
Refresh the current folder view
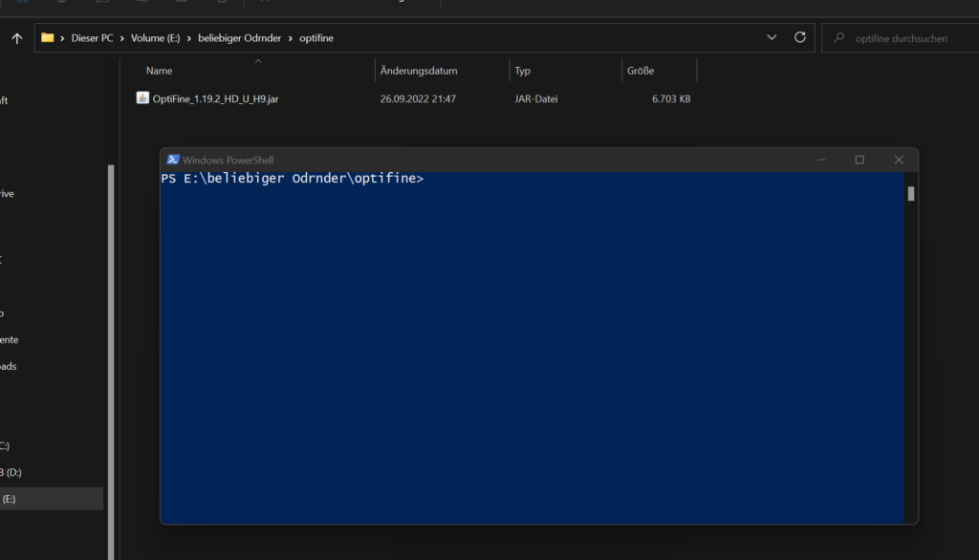799,38
